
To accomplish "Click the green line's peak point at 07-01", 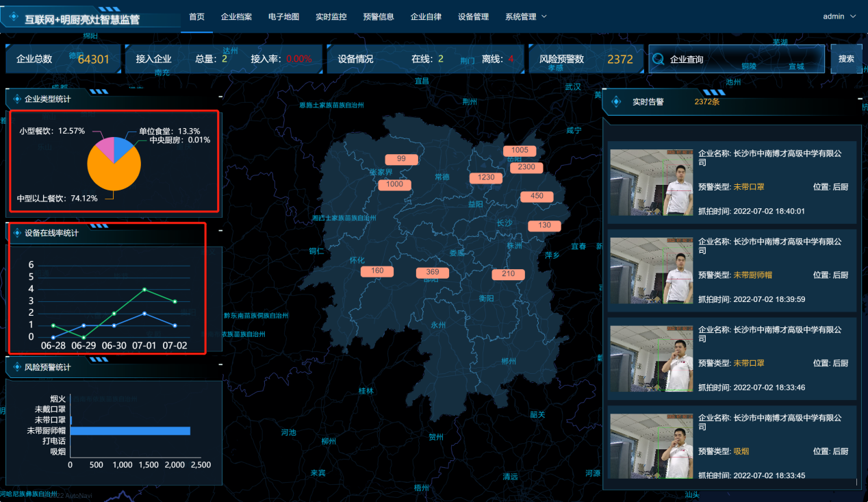I will tap(144, 290).
